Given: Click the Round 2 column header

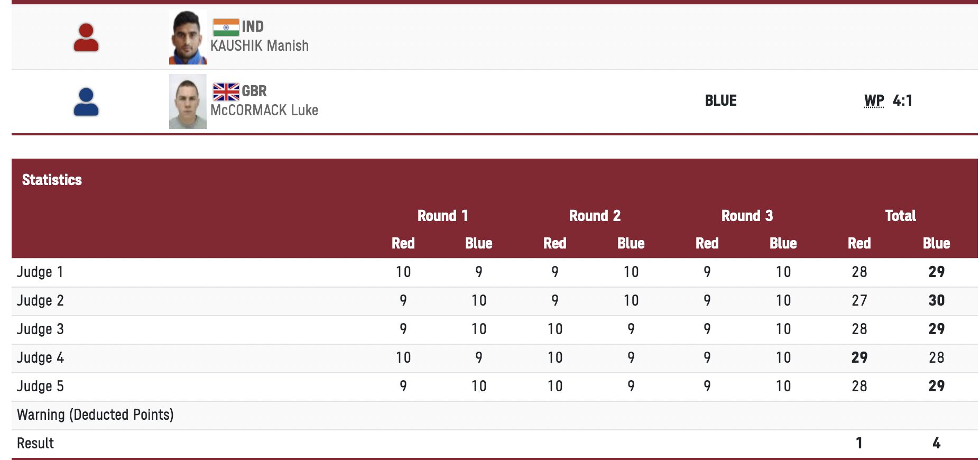Looking at the screenshot, I should coord(595,216).
